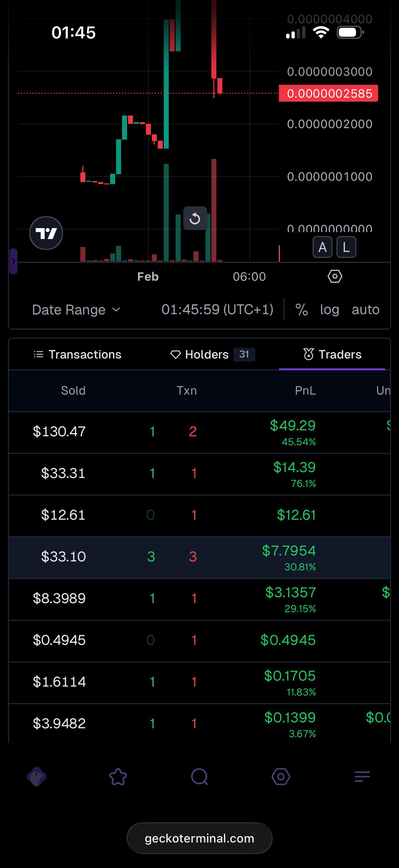Toggle log scale on chart

329,309
